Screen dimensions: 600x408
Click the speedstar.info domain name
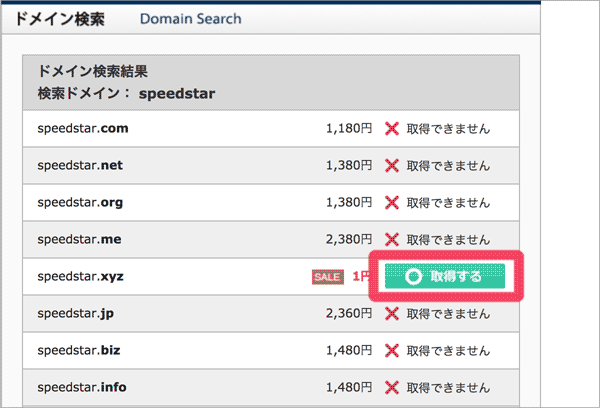tap(82, 388)
